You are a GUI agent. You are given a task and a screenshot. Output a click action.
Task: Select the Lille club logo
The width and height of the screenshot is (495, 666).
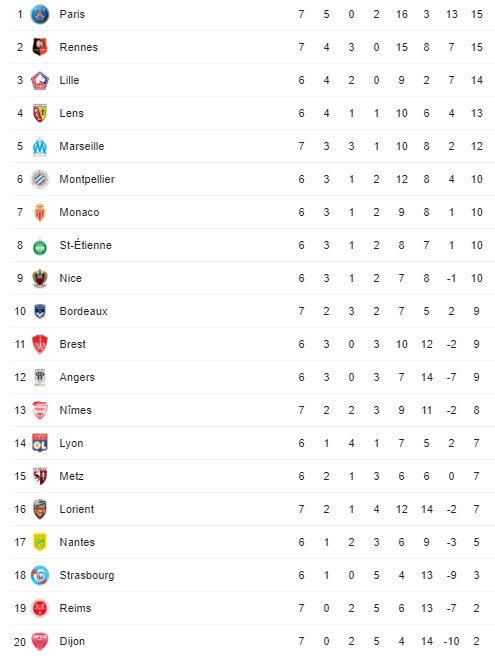click(x=40, y=80)
